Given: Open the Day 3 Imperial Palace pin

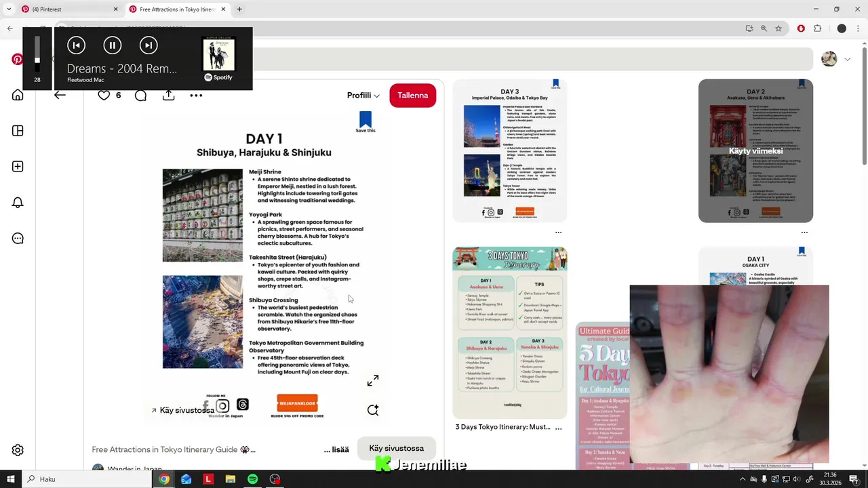Looking at the screenshot, I should tap(510, 150).
